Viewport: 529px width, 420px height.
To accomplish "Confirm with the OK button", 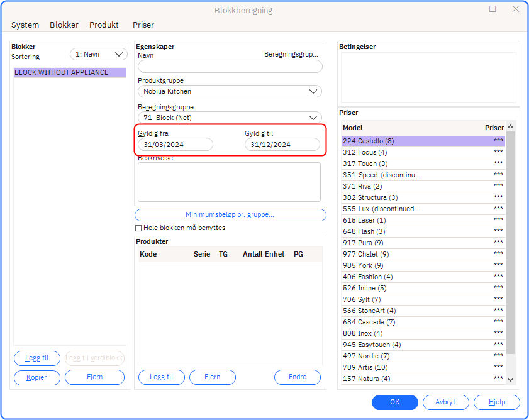I will pos(394,402).
